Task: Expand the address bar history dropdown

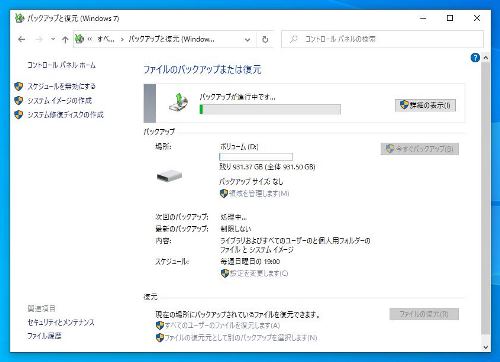Action: pos(247,40)
